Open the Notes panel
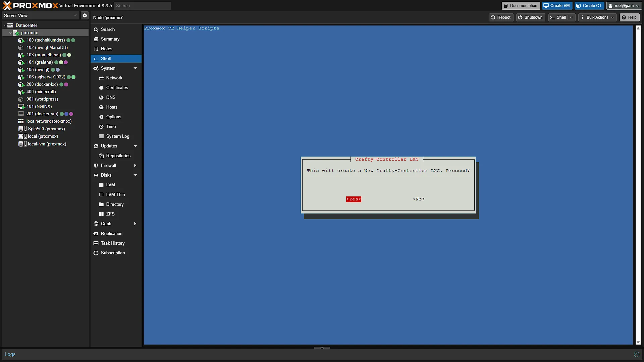644x362 pixels. coord(116,49)
